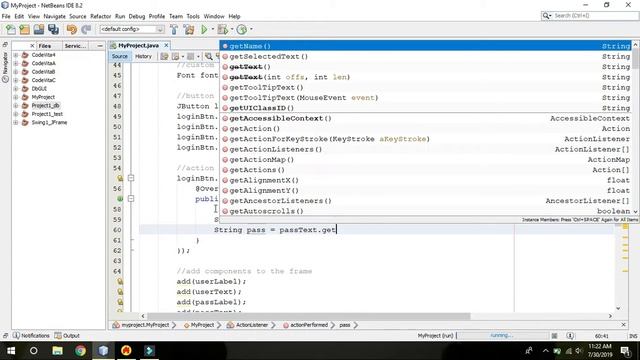This screenshot has width=640, height=360.
Task: Open the Search (Ctrl+I) magnifier dropdown
Action: 547,16
